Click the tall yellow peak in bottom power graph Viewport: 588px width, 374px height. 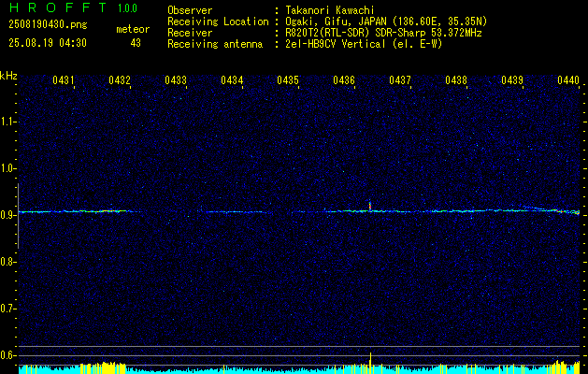click(x=370, y=363)
